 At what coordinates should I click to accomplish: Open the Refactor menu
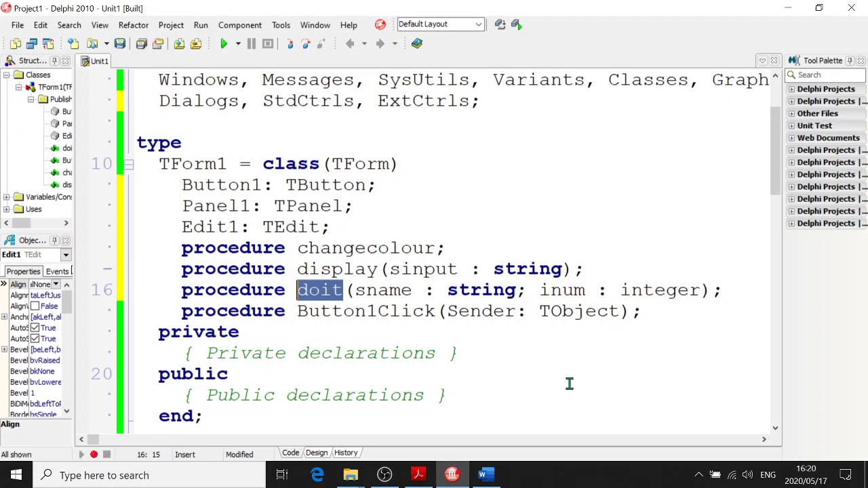[134, 25]
